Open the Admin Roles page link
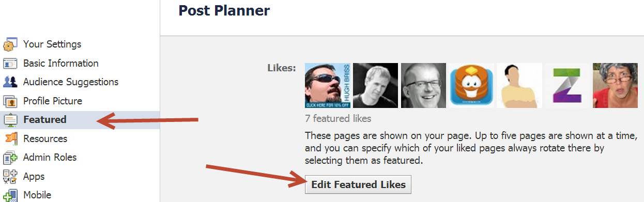 pyautogui.click(x=50, y=157)
